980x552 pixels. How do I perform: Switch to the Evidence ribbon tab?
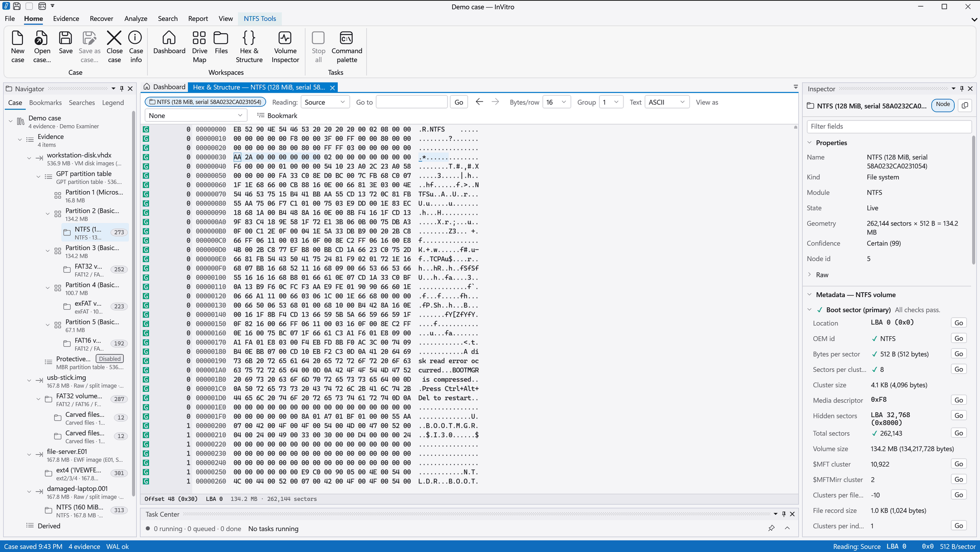point(66,18)
